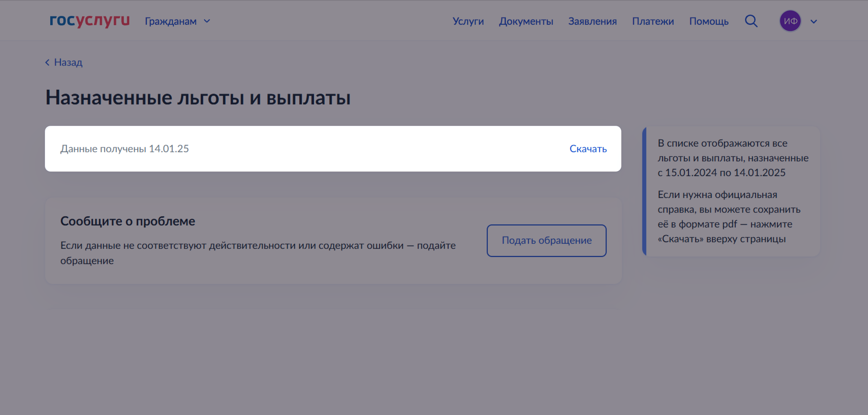
Task: Click the 'Назначенные льготы и выплаты' title
Action: pyautogui.click(x=198, y=98)
